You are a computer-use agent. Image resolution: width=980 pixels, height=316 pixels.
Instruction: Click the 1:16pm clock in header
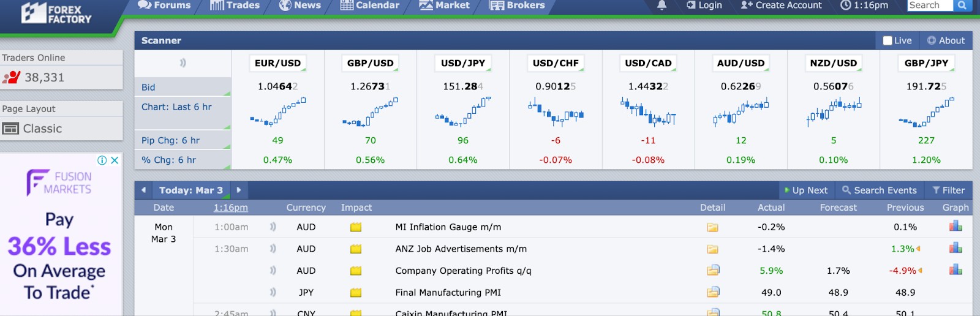tap(864, 5)
